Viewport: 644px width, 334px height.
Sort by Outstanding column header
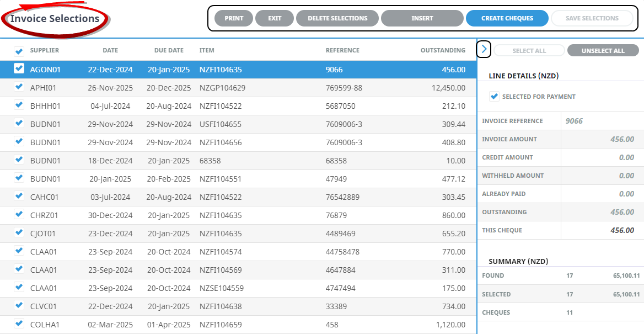442,50
